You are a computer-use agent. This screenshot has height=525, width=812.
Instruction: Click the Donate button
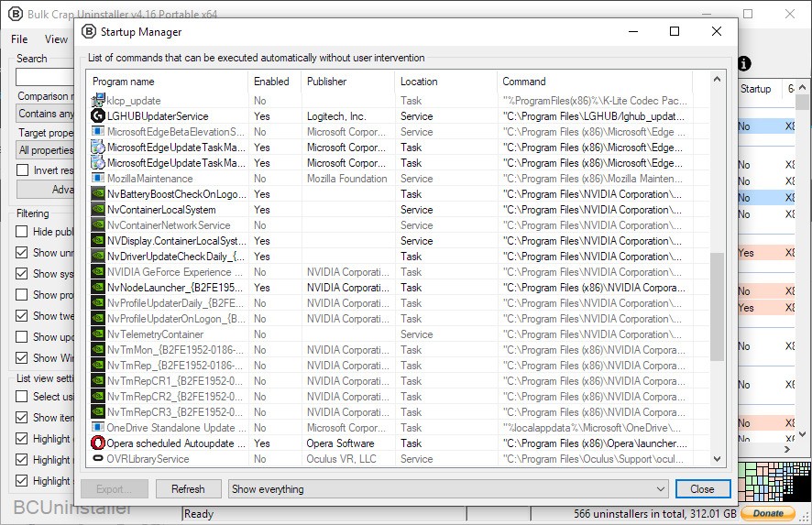[x=768, y=513]
